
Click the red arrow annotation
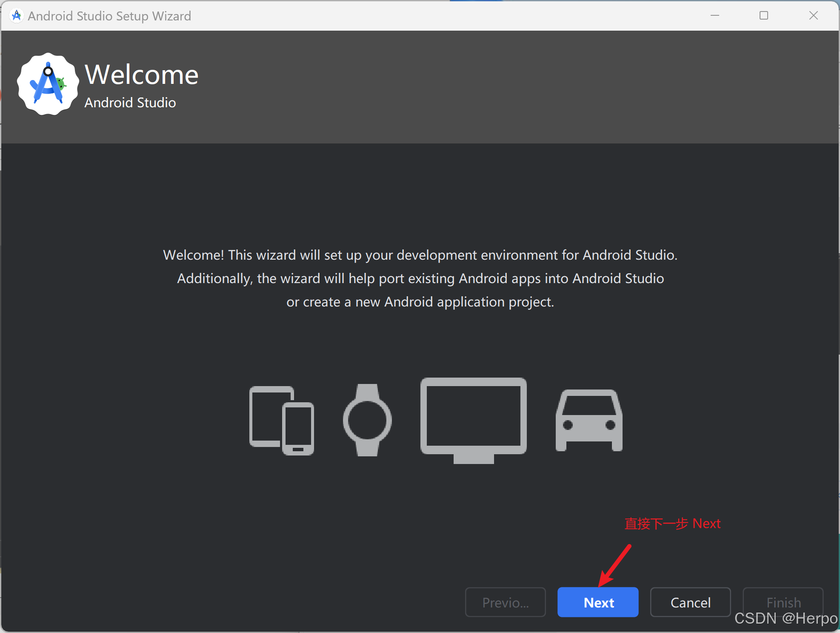click(x=615, y=565)
